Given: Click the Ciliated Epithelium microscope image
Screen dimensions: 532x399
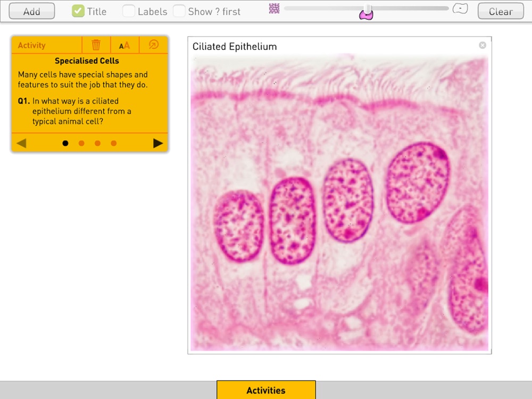Looking at the screenshot, I should pyautogui.click(x=339, y=203).
